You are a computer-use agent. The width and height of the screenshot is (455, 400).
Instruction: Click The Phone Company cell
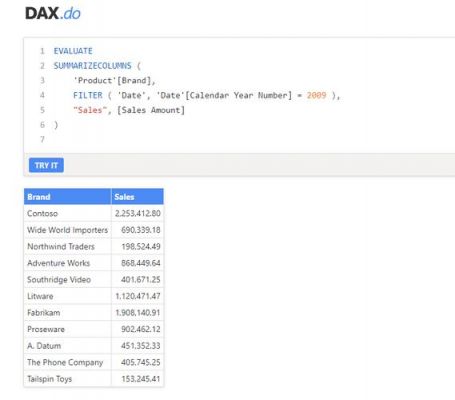click(68, 362)
